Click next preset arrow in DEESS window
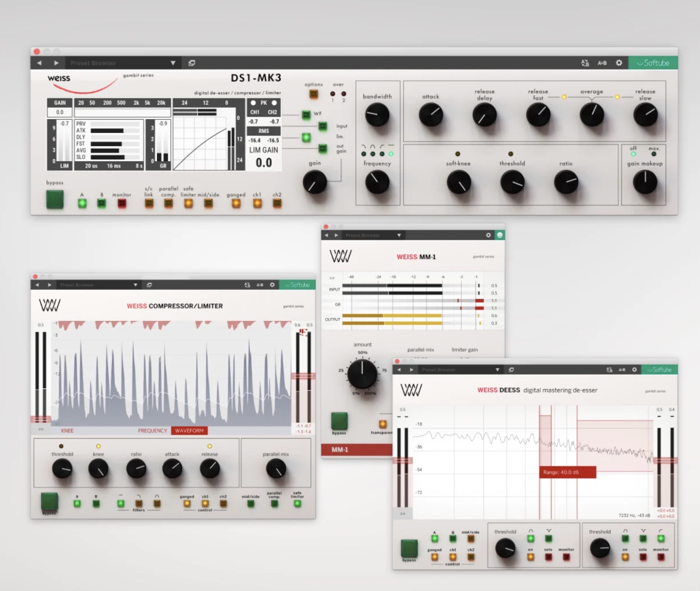700x591 pixels. 412,370
